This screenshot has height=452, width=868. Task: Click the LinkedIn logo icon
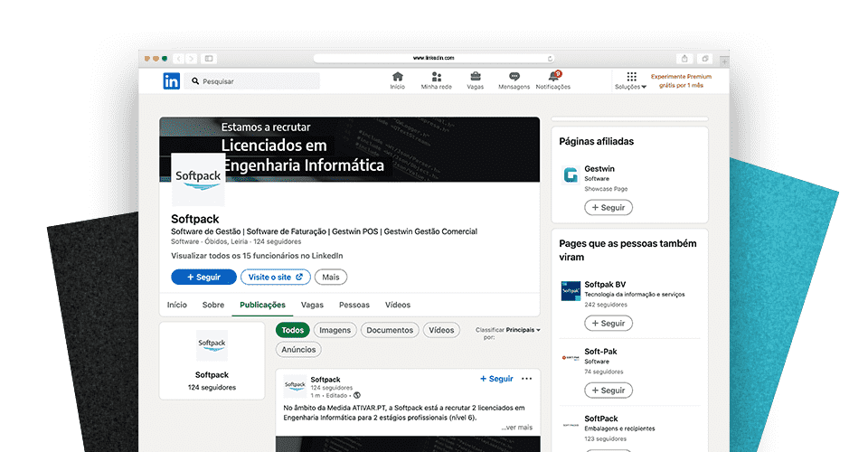pyautogui.click(x=172, y=81)
